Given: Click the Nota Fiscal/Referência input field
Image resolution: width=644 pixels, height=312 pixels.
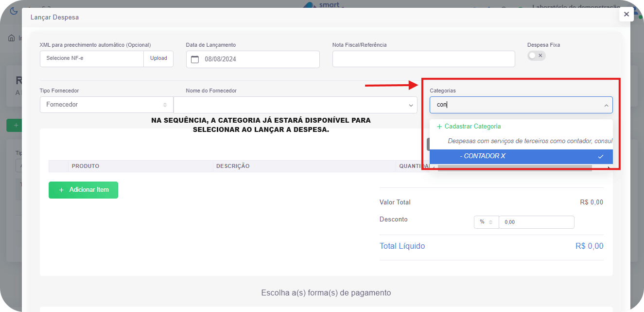Looking at the screenshot, I should [423, 59].
